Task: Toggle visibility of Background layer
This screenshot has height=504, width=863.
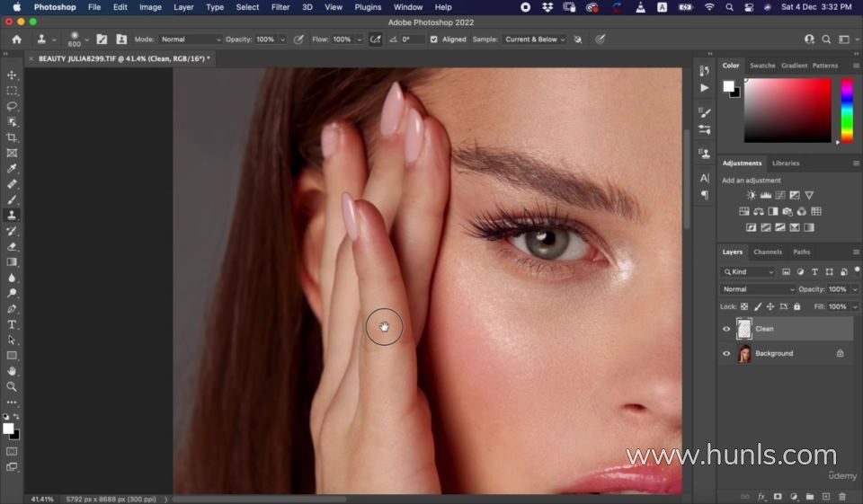Action: point(726,353)
